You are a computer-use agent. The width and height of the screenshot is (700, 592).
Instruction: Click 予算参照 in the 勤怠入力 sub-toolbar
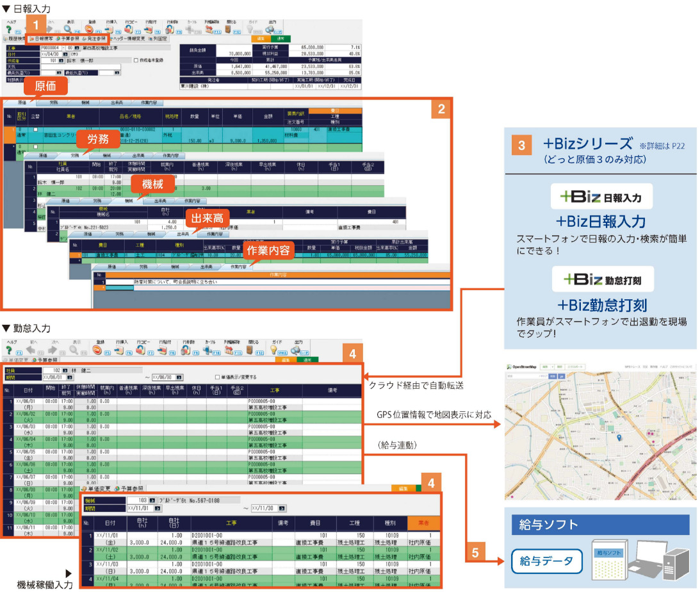click(x=45, y=360)
